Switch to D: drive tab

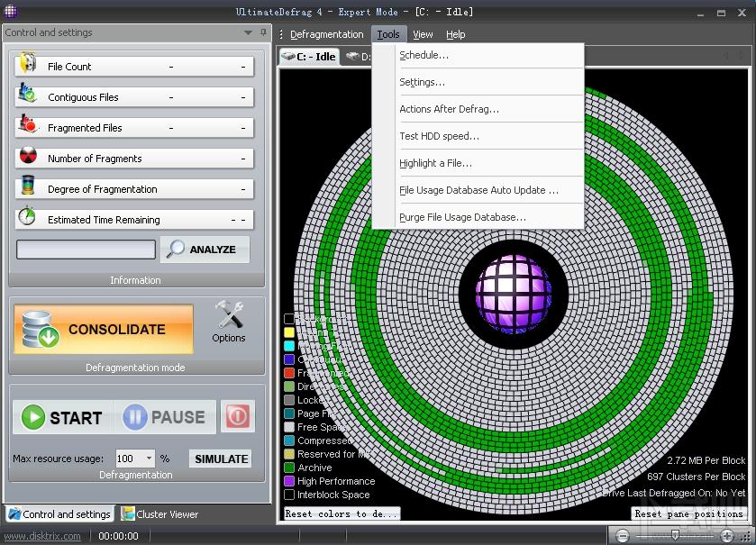pos(358,57)
